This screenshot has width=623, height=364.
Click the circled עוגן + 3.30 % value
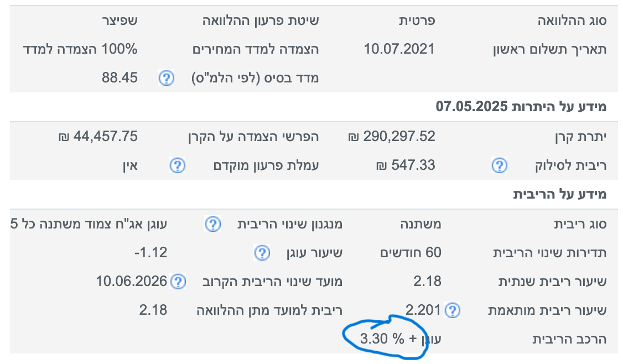(397, 339)
